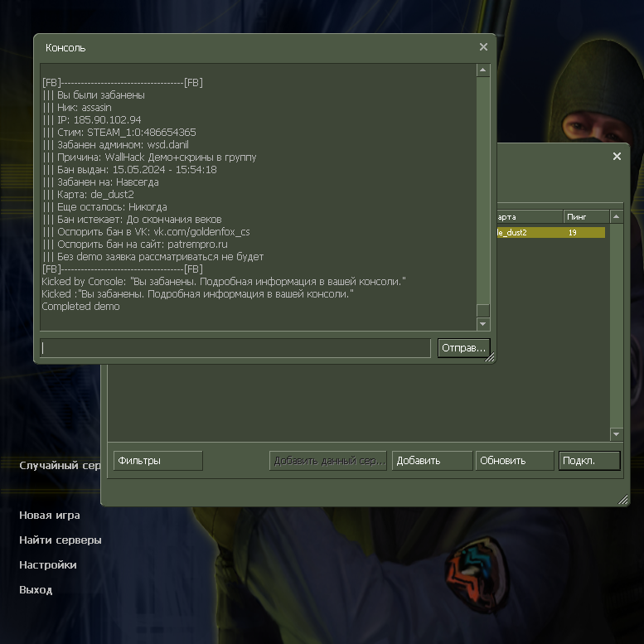Click the 'Вы были забанены' line
This screenshot has height=644, width=644.
[x=94, y=94]
